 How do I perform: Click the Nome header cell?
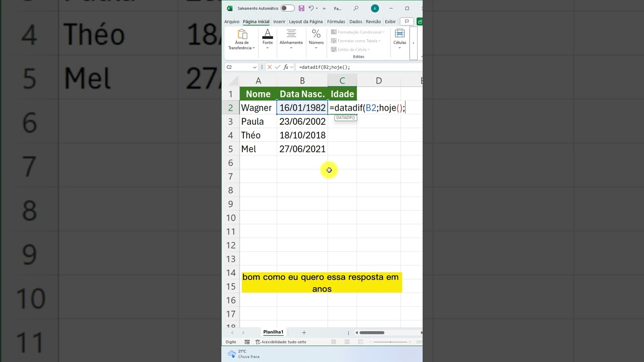click(258, 94)
